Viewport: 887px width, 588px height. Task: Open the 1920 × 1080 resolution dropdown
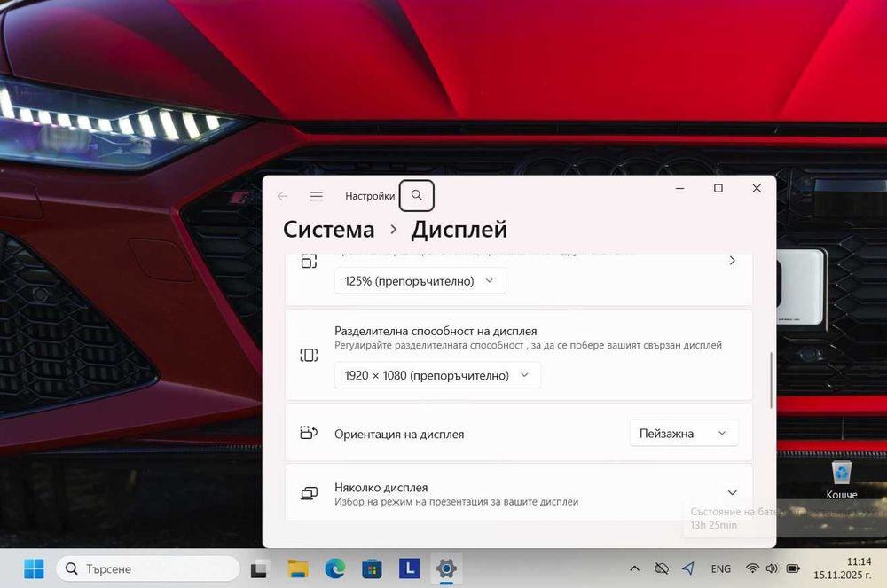coord(437,375)
